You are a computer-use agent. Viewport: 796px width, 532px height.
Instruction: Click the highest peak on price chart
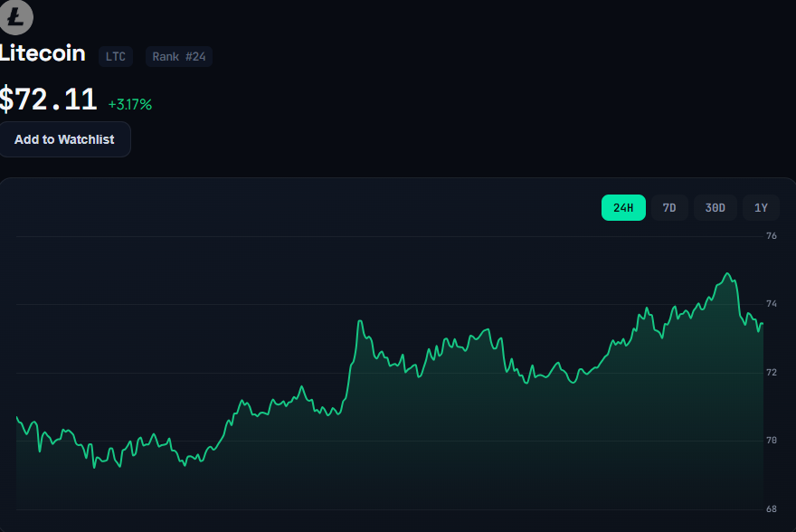pos(728,273)
